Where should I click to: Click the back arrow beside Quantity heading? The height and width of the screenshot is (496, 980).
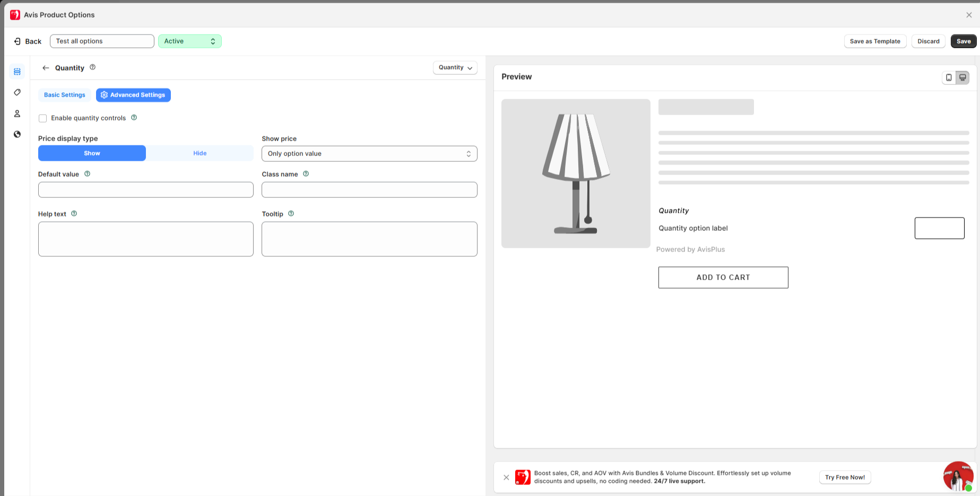point(46,68)
